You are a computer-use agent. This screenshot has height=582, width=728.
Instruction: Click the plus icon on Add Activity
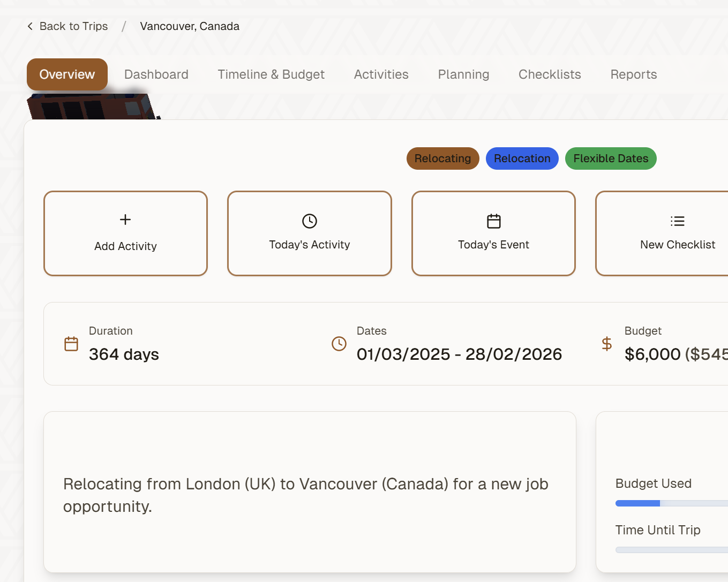[x=125, y=220]
